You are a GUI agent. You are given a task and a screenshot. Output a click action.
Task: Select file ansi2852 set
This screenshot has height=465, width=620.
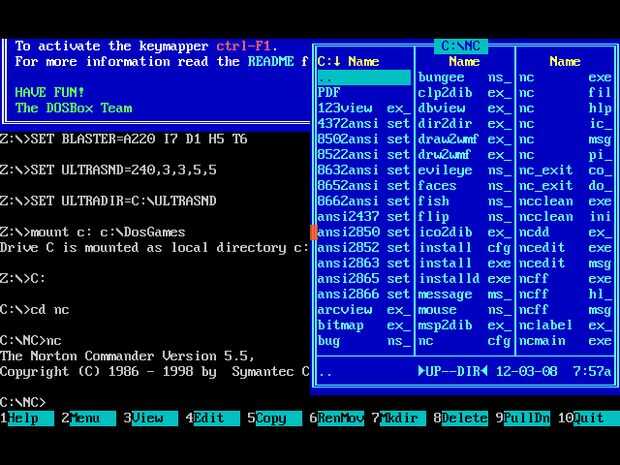point(364,248)
